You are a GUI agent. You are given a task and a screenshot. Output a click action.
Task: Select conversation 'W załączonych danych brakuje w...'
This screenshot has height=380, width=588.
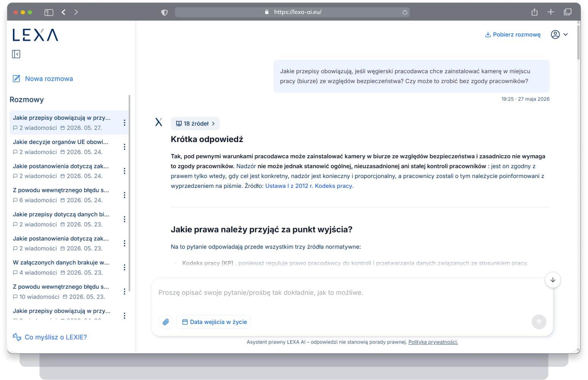click(x=69, y=267)
